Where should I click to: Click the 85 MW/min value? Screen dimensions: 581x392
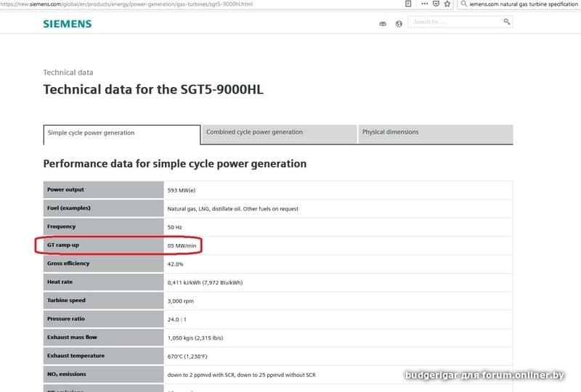point(182,245)
